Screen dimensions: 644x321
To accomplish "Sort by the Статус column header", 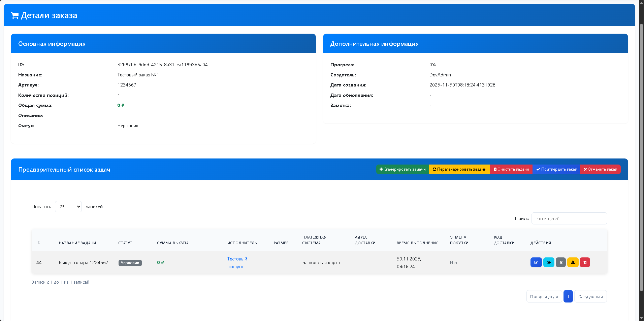I will [x=125, y=243].
